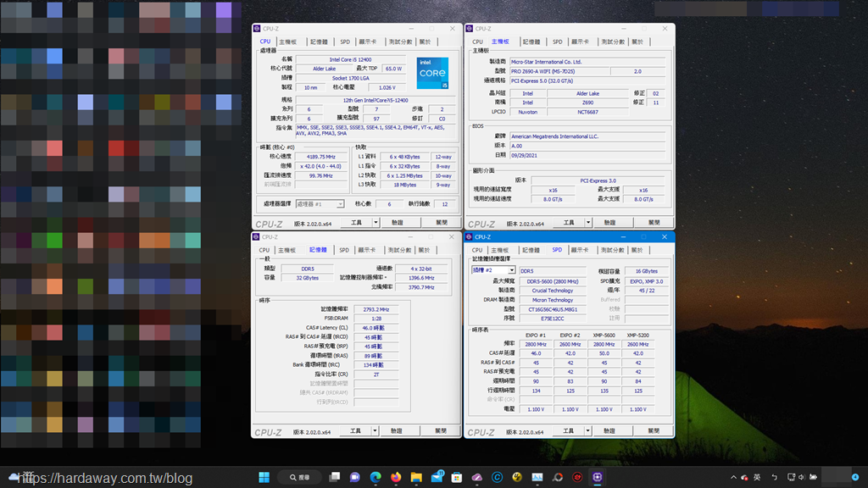Viewport: 868px width, 488px height.
Task: Click the Socket 1700 LGA value
Action: point(350,78)
